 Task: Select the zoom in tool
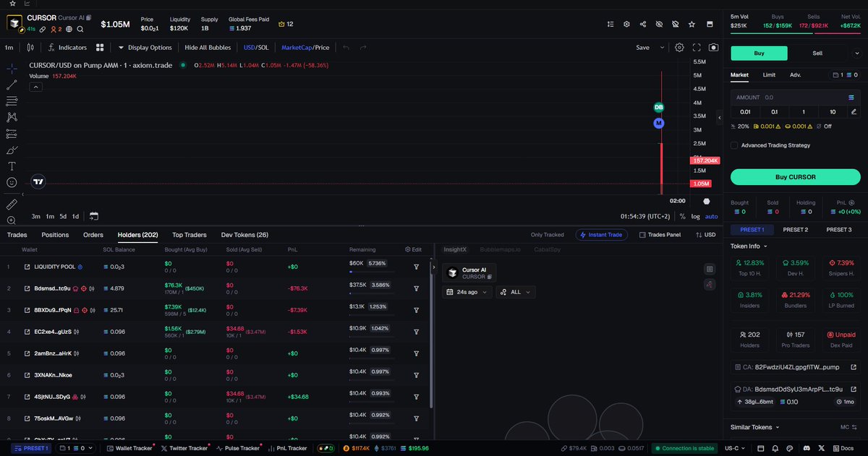click(12, 220)
